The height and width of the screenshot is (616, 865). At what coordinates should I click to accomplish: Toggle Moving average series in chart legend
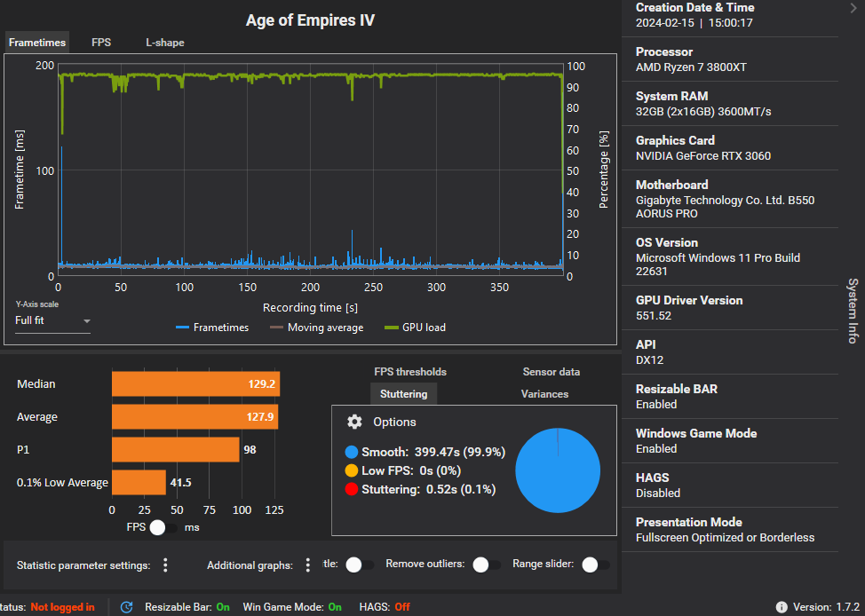(317, 328)
